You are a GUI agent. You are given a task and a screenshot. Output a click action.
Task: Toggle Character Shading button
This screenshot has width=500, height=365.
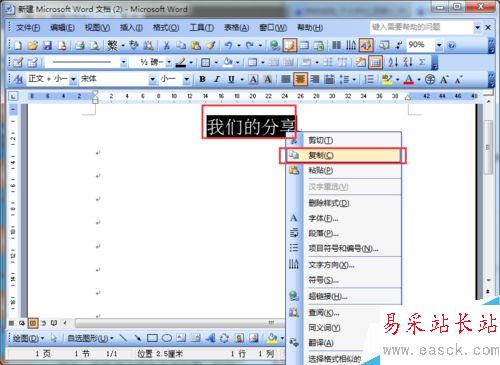(x=268, y=79)
